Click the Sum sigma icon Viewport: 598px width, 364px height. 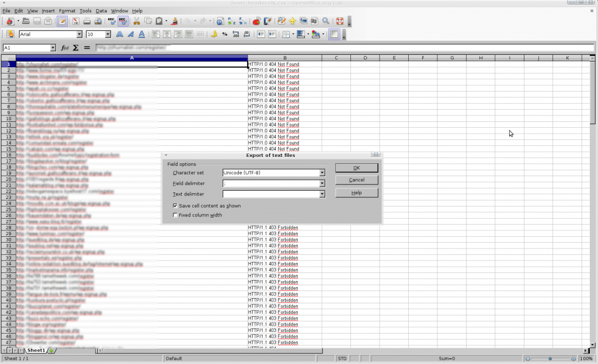point(75,48)
